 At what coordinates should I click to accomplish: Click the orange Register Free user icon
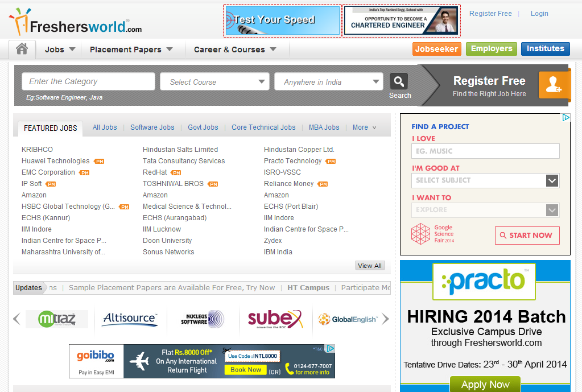(x=553, y=85)
